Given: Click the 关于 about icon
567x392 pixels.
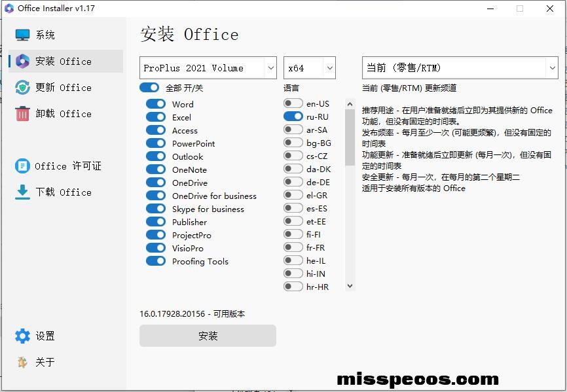Looking at the screenshot, I should pyautogui.click(x=22, y=362).
